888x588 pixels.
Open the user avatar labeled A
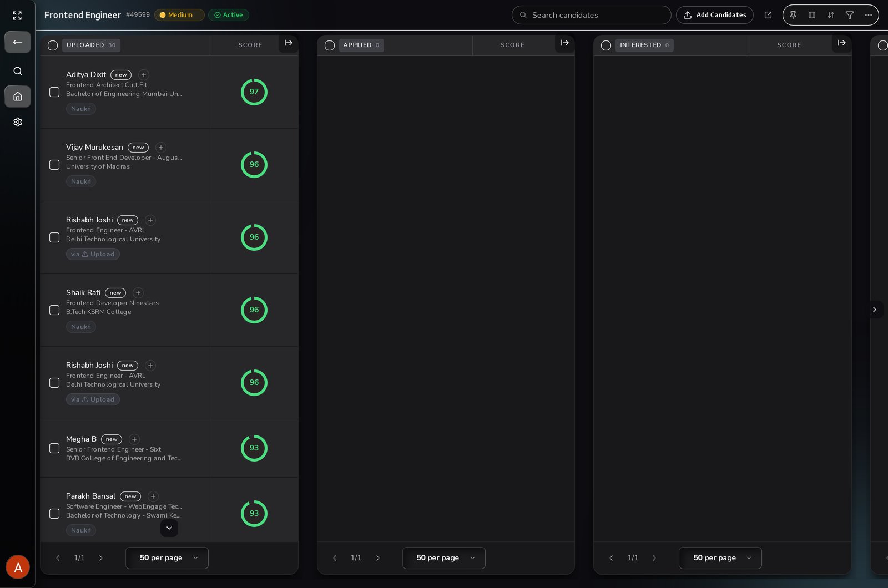(18, 567)
